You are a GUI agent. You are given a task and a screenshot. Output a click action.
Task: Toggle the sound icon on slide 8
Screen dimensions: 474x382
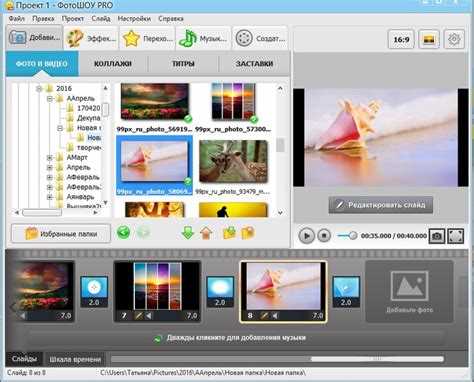click(275, 315)
